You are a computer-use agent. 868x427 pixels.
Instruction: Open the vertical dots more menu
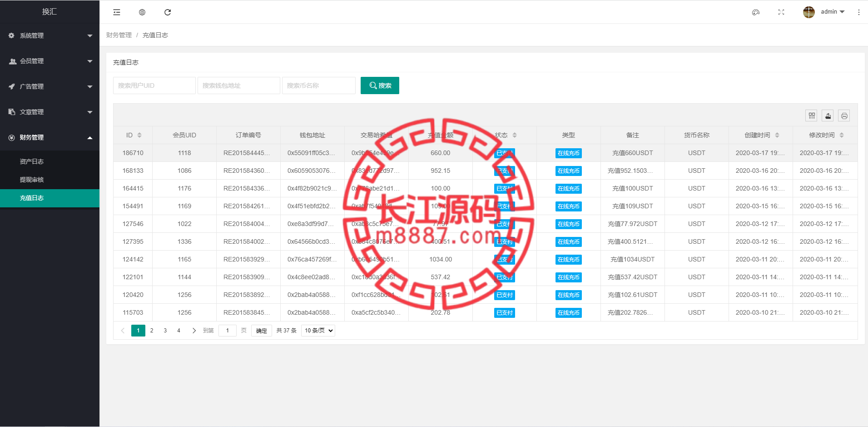(859, 12)
